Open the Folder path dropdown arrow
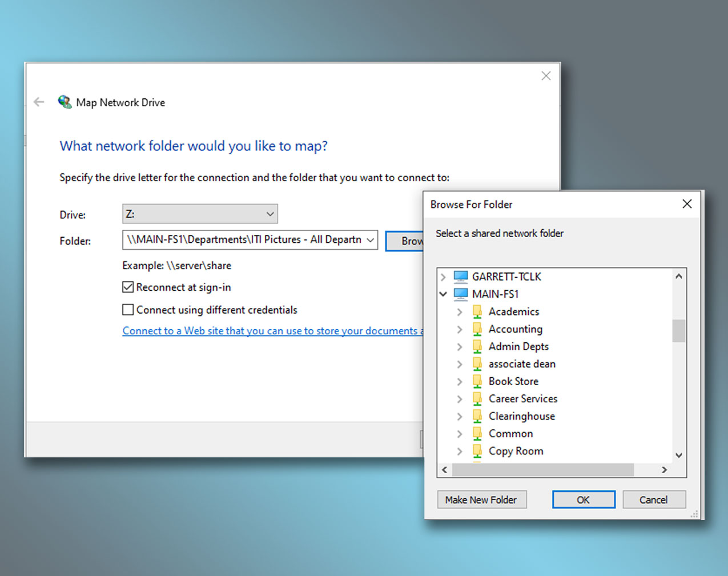Image resolution: width=728 pixels, height=576 pixels. tap(370, 241)
